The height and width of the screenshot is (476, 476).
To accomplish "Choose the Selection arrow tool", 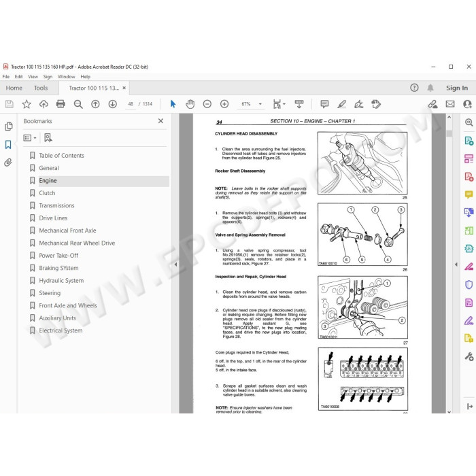I will tap(173, 104).
